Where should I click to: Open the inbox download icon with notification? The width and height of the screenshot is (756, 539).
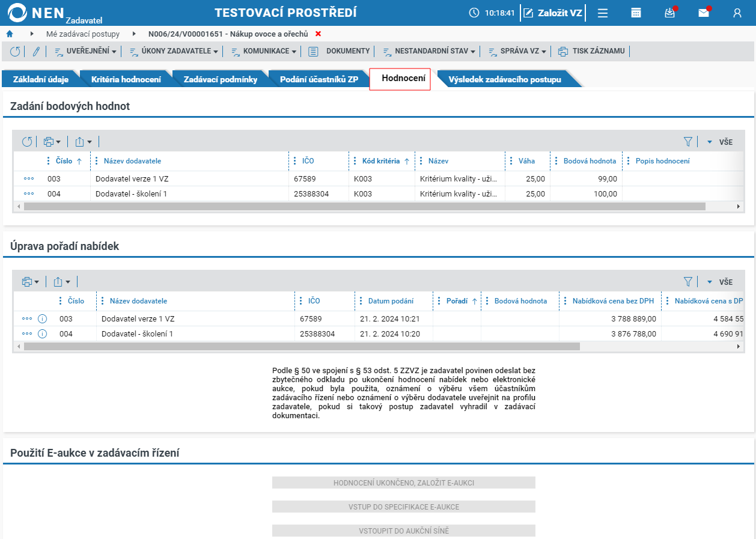670,13
